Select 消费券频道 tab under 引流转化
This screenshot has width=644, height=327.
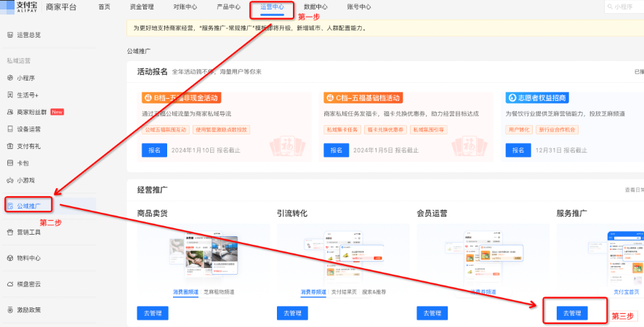coord(313,292)
